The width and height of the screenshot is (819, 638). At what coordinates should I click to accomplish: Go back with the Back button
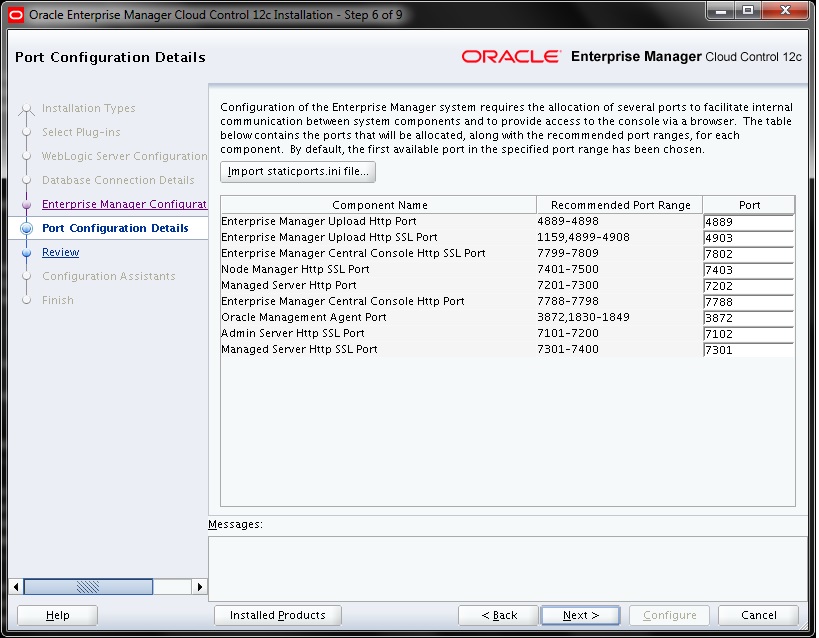coord(498,615)
